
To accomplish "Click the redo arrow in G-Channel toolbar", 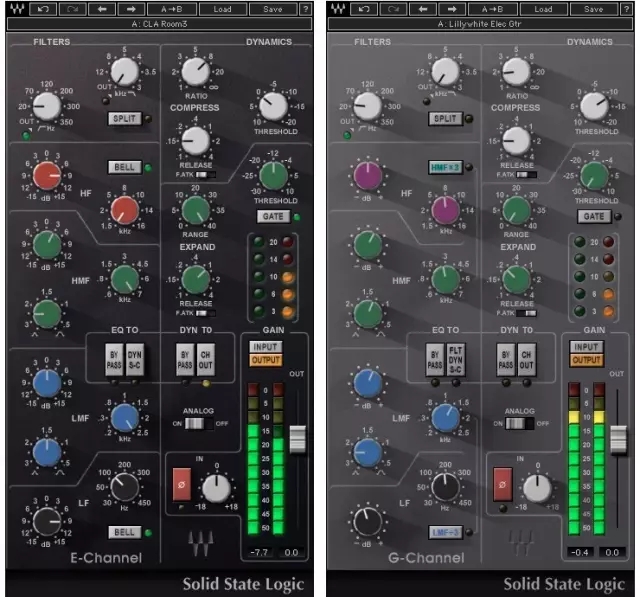I will point(393,9).
